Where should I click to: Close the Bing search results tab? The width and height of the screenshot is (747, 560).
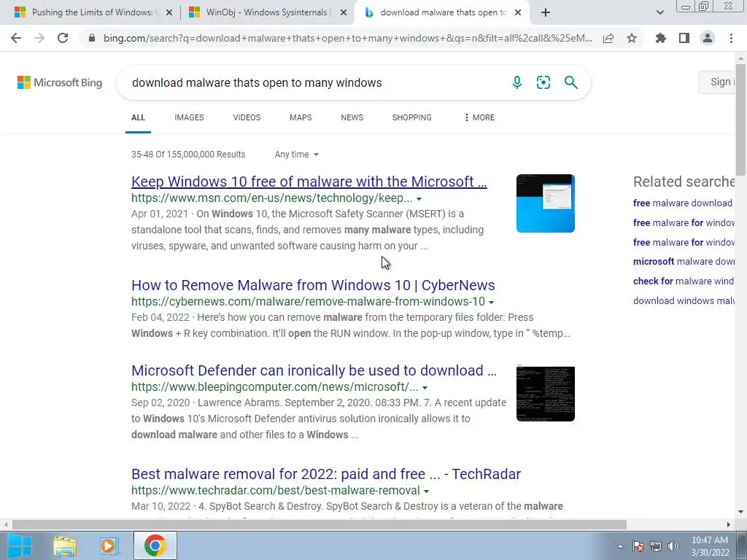[x=518, y=12]
